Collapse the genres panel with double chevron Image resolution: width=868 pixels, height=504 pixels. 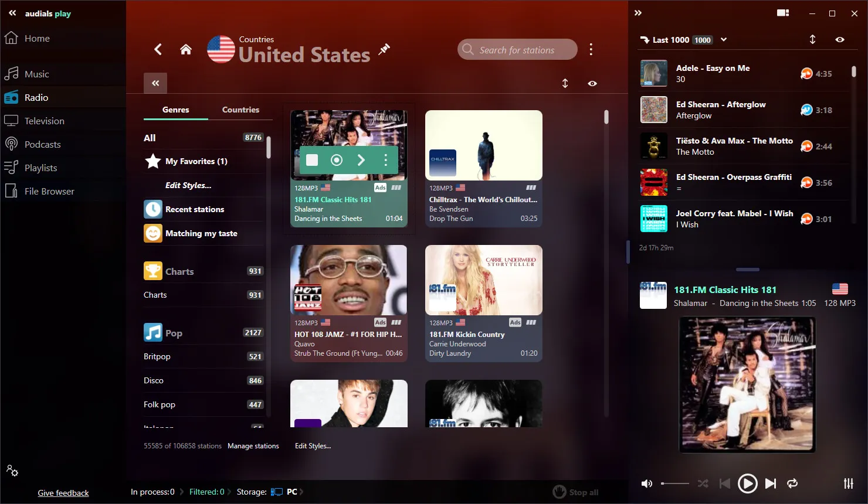point(155,83)
